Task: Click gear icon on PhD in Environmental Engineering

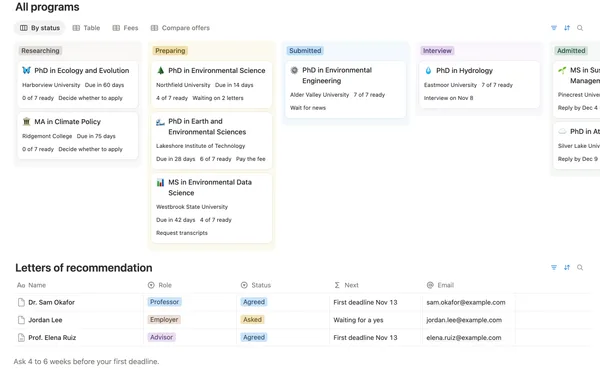Action: coord(294,70)
